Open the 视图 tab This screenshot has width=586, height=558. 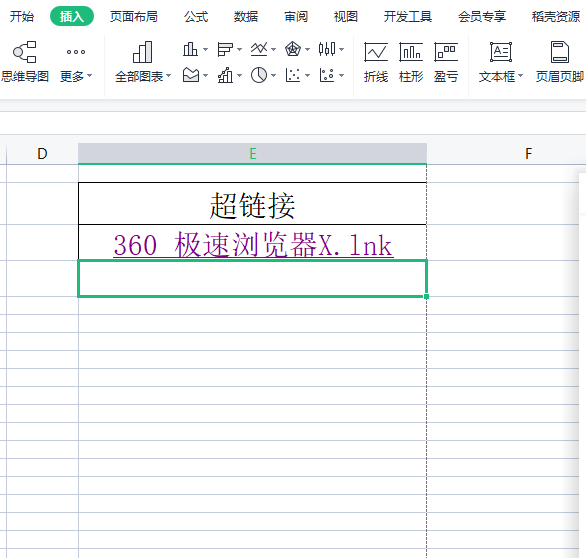click(x=346, y=16)
